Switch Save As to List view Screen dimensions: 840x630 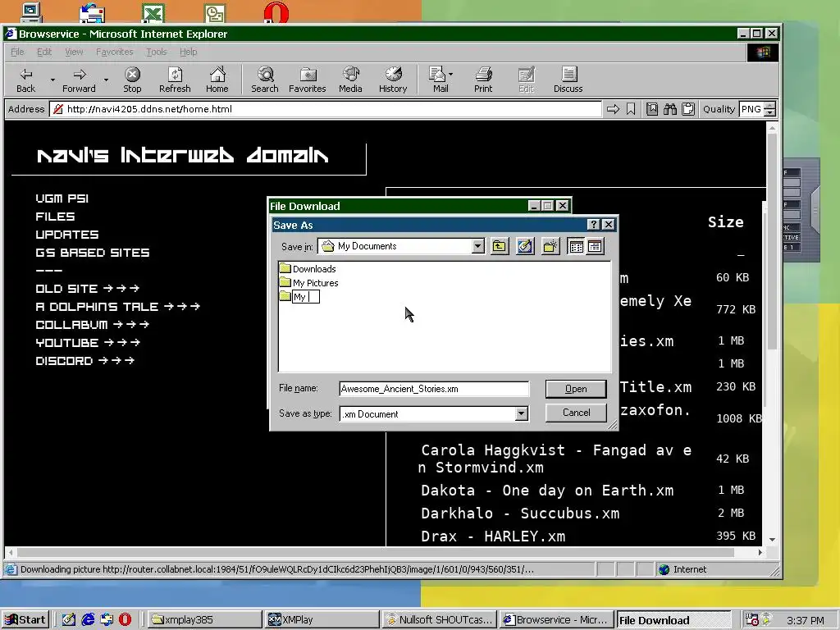[x=577, y=246]
